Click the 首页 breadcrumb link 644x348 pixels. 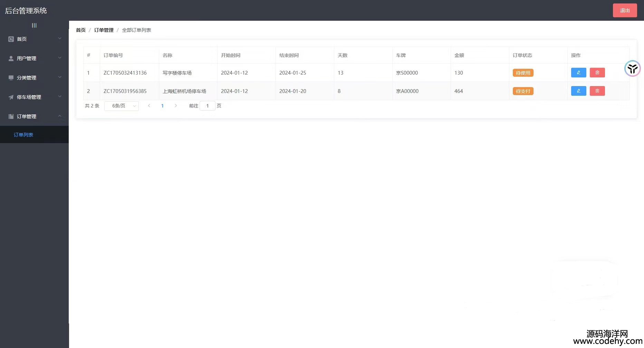[x=81, y=30]
